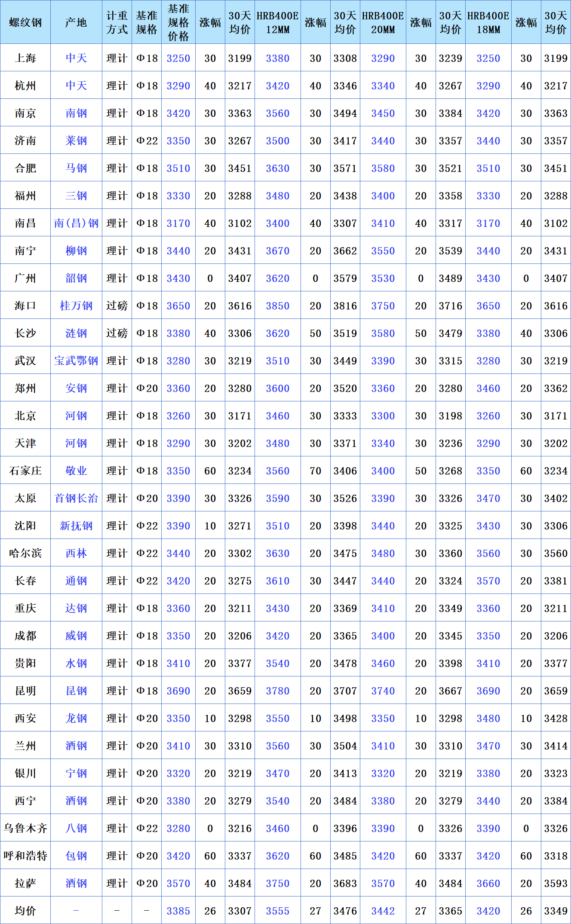The height and width of the screenshot is (924, 571).
Task: Select the HRB400E 20MM column header
Action: [x=383, y=22]
